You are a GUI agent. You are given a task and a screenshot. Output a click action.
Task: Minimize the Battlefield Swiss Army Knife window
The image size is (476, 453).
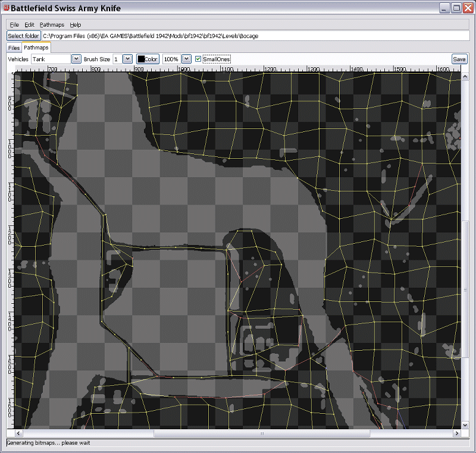[x=444, y=8]
